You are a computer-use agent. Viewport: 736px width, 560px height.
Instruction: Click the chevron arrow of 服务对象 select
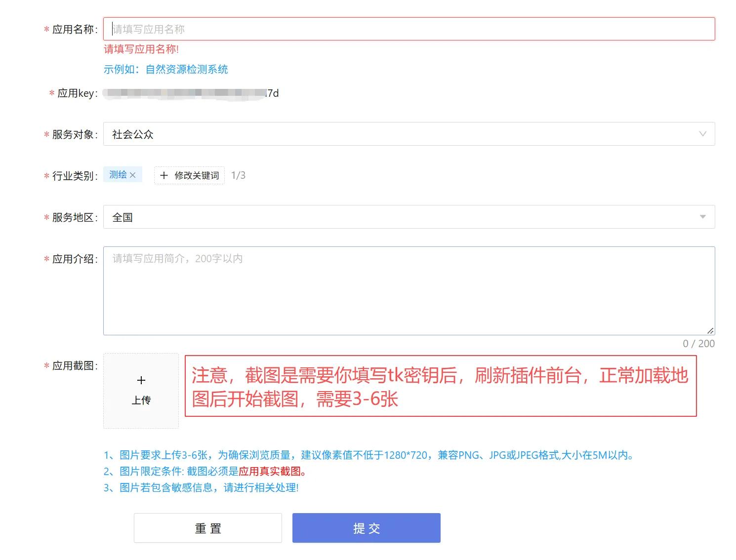702,134
